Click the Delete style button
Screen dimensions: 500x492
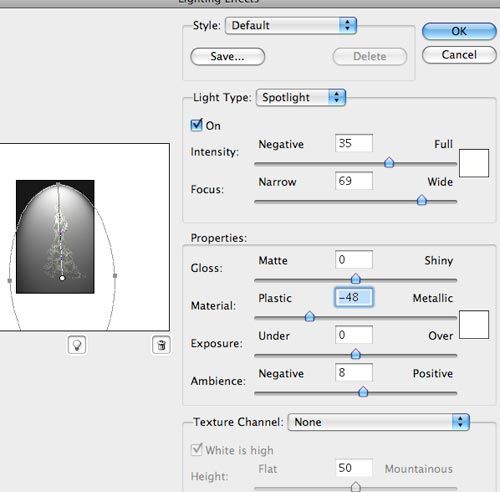click(370, 56)
